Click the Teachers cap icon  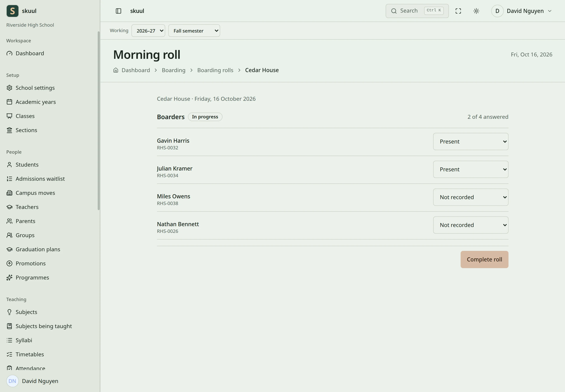(x=9, y=207)
